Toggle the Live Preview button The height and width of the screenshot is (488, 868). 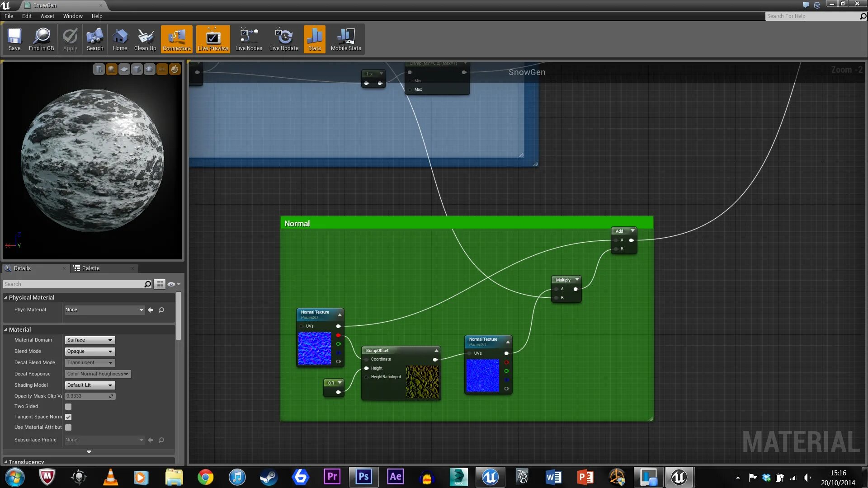[x=213, y=40]
